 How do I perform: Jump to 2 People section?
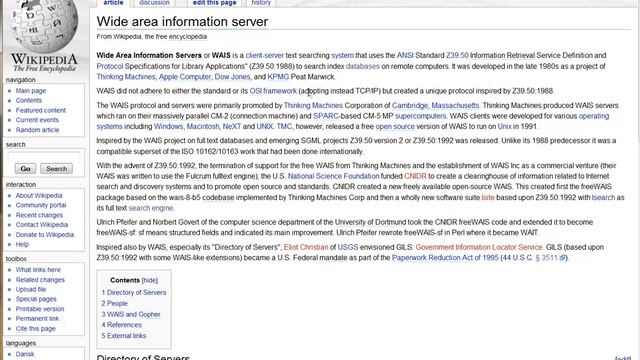[114, 304]
